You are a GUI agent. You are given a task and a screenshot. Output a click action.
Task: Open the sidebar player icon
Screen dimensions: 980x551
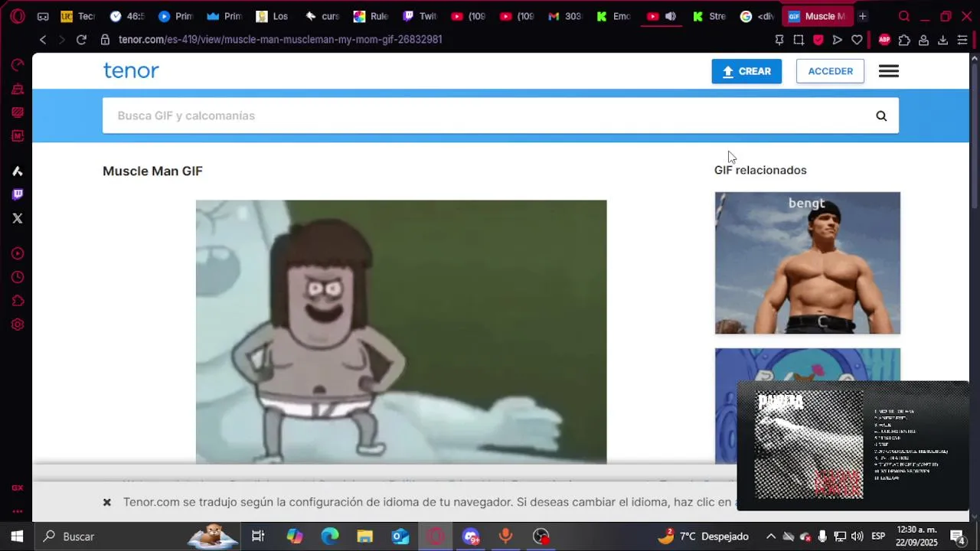[18, 253]
